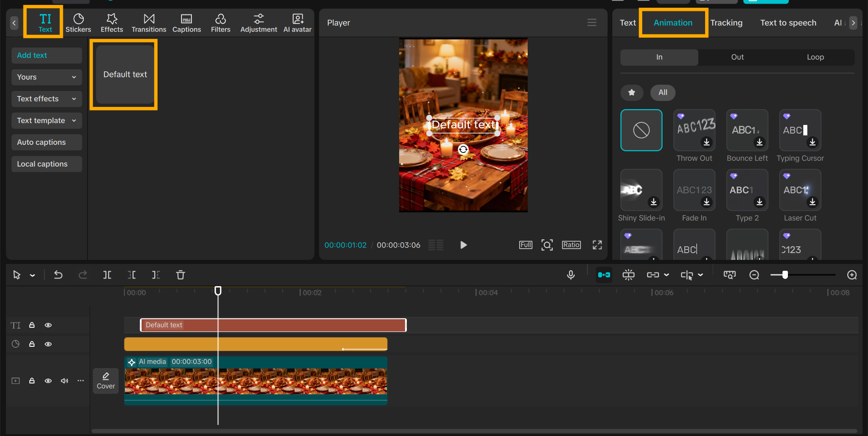Open the Transitions panel
This screenshot has width=868, height=436.
[x=148, y=22]
